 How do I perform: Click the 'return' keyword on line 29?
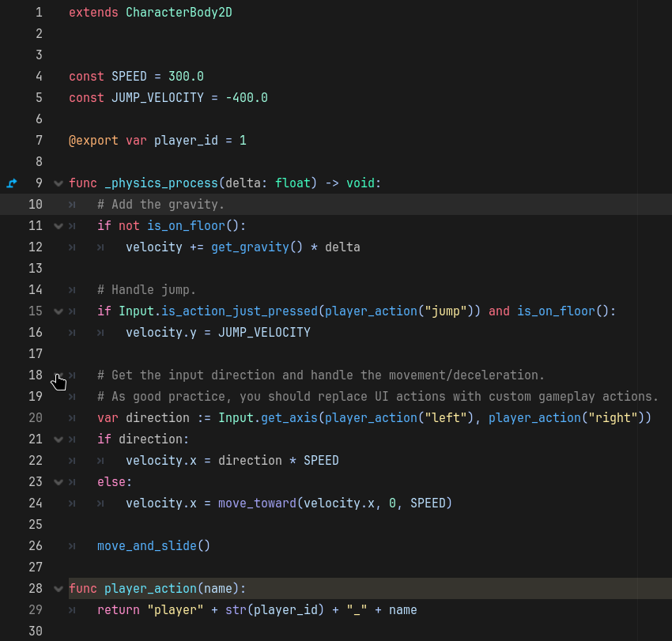point(119,610)
